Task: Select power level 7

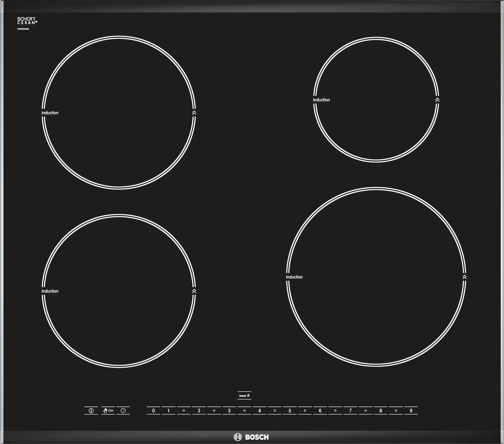Action: point(350,411)
